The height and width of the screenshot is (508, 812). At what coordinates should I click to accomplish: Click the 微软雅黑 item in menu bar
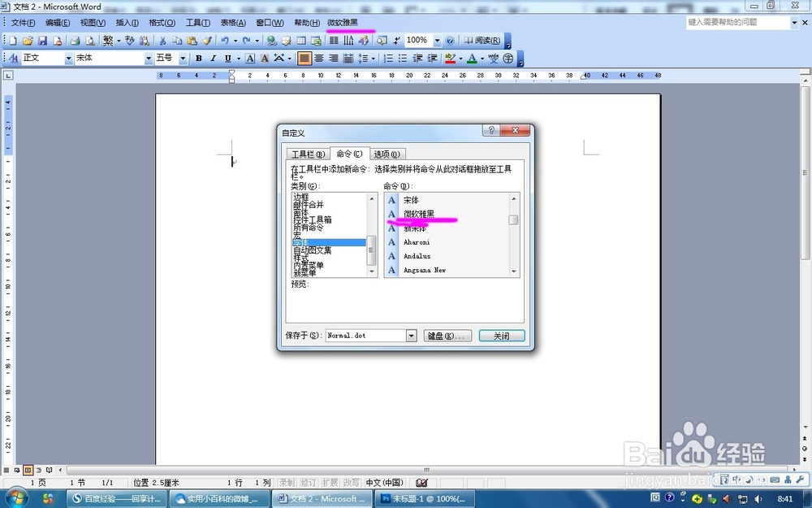[343, 23]
